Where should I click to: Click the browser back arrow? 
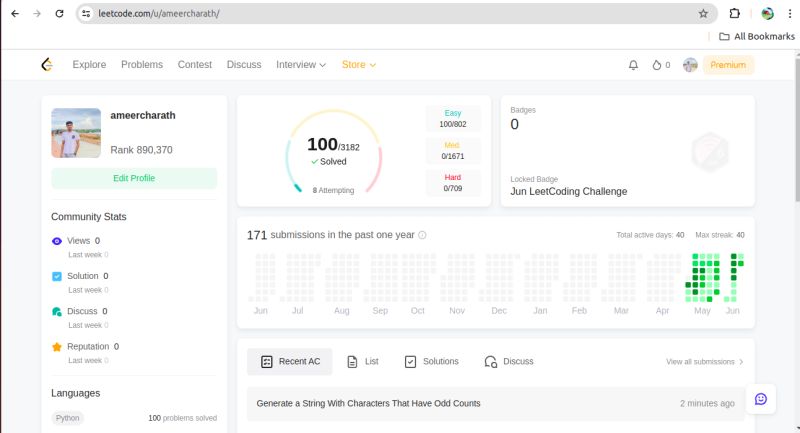14,14
